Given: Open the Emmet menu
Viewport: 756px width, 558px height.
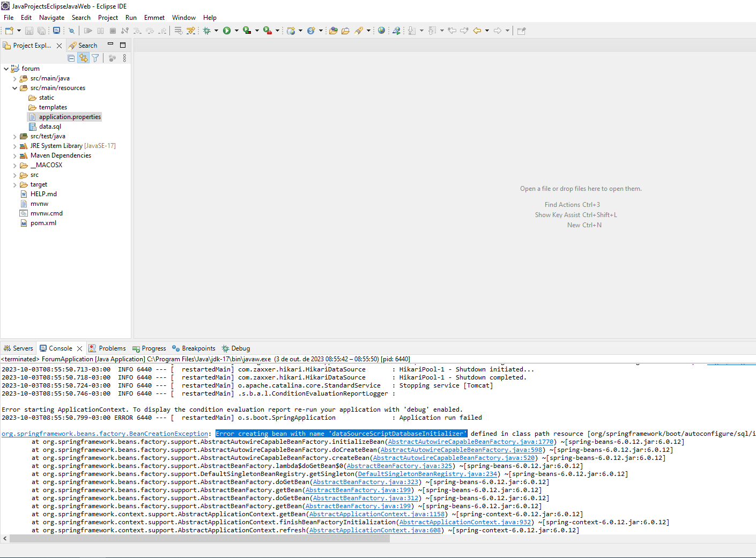Looking at the screenshot, I should coord(154,18).
